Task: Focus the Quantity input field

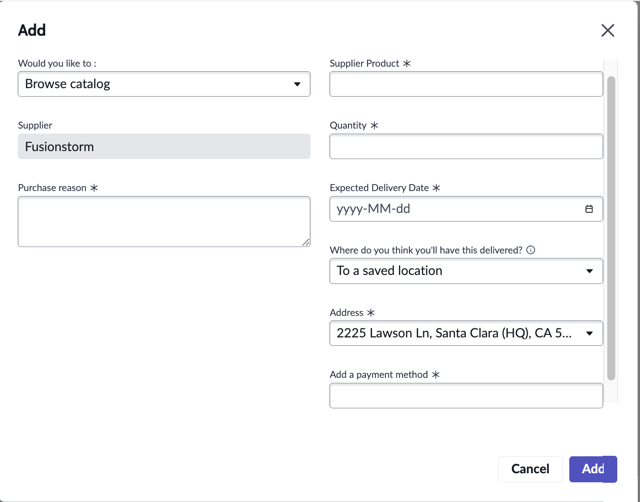Action: click(466, 146)
